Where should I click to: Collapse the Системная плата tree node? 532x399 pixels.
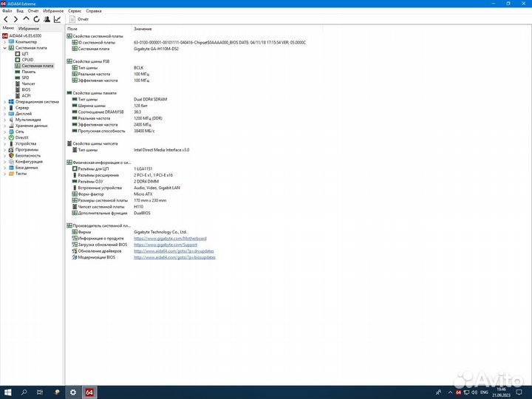(4, 48)
